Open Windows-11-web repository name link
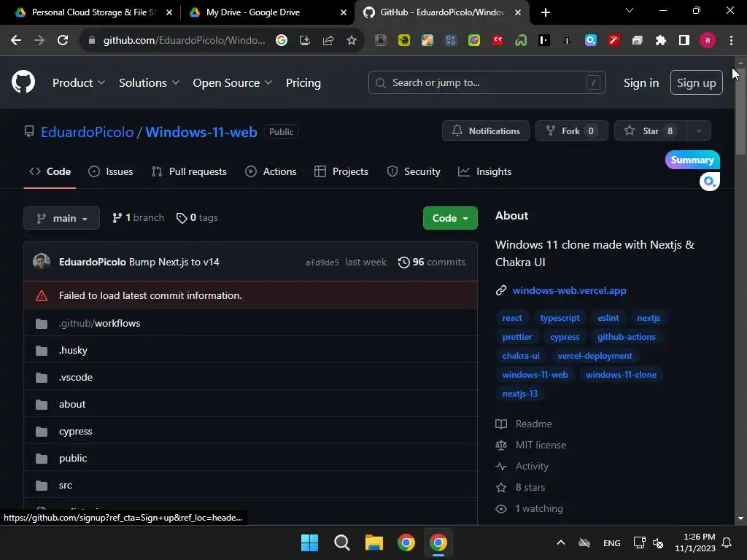747x560 pixels. (201, 132)
